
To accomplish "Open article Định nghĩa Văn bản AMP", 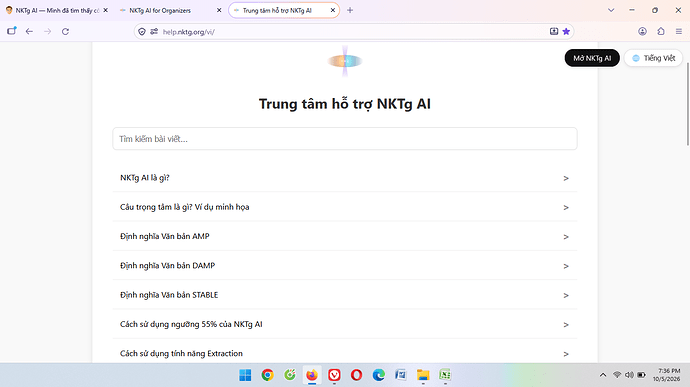I will 345,236.
